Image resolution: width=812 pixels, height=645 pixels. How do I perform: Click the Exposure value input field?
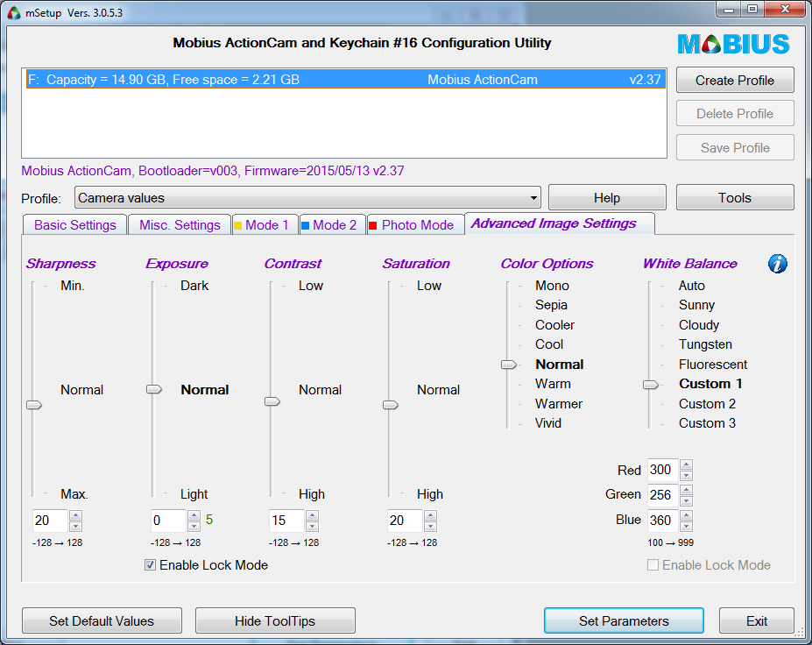pos(169,521)
